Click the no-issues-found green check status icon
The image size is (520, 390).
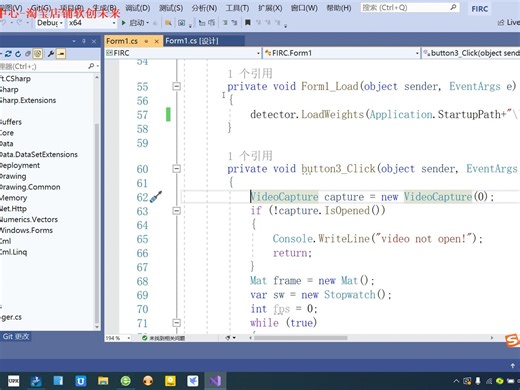(x=144, y=338)
